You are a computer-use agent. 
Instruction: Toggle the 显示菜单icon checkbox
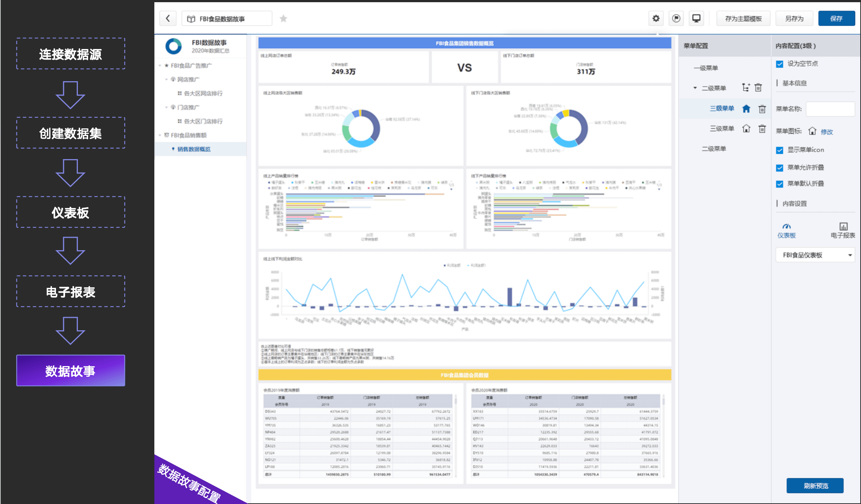(x=779, y=150)
